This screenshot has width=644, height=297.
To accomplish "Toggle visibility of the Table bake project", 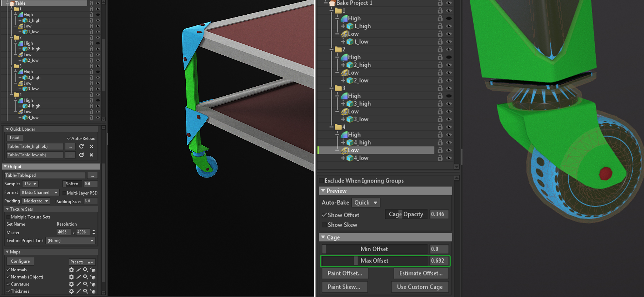I will (x=98, y=3).
